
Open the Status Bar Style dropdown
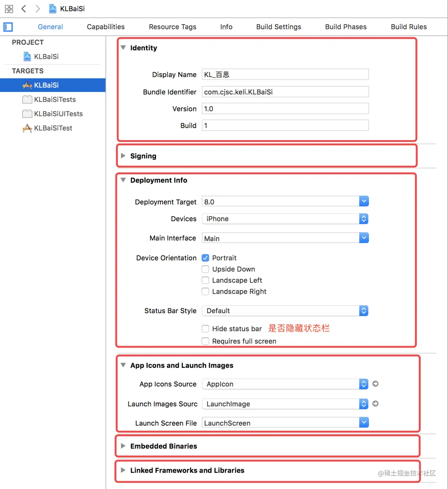tap(364, 311)
